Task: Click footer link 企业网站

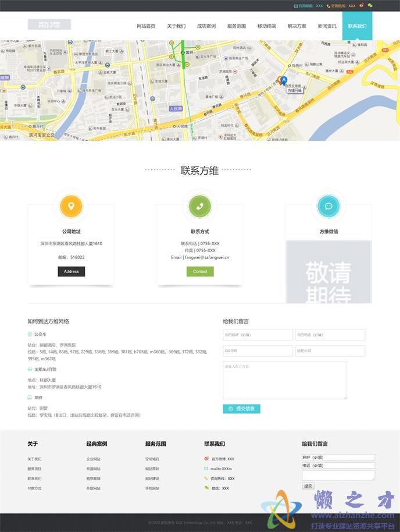Action: coord(93,459)
